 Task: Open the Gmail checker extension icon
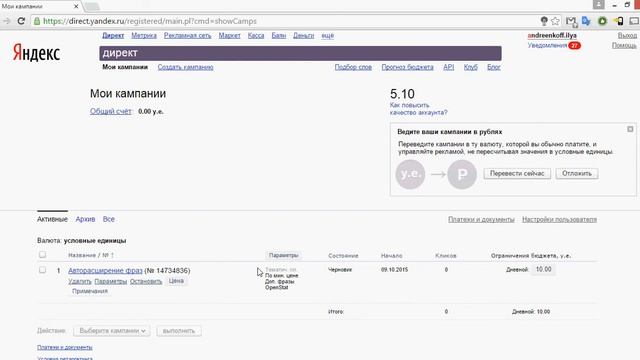[x=571, y=21]
